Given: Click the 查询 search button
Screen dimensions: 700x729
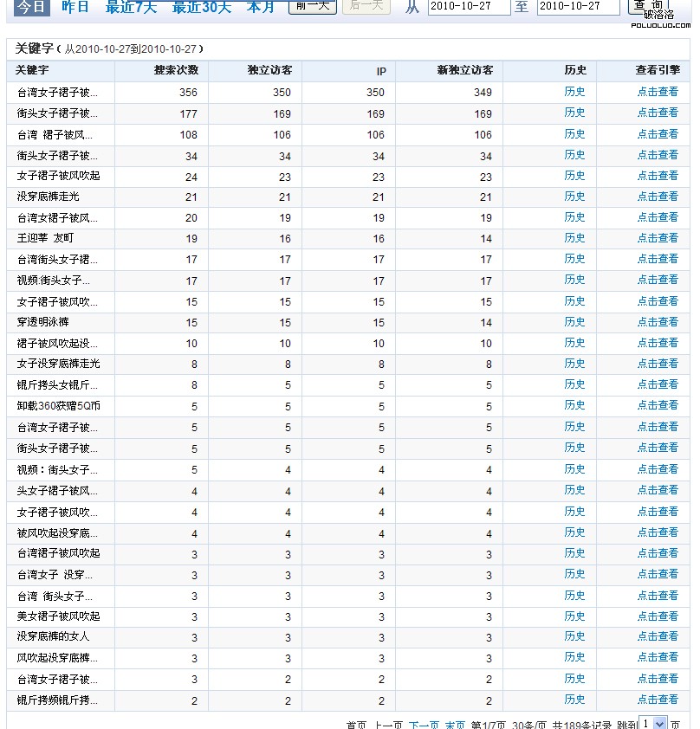Looking at the screenshot, I should coord(648,6).
